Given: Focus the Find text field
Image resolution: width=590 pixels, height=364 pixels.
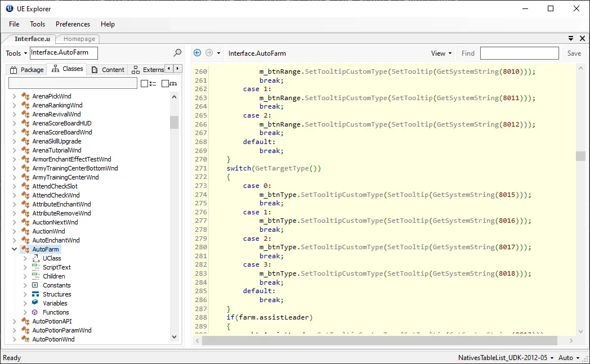Looking at the screenshot, I should click(x=519, y=53).
